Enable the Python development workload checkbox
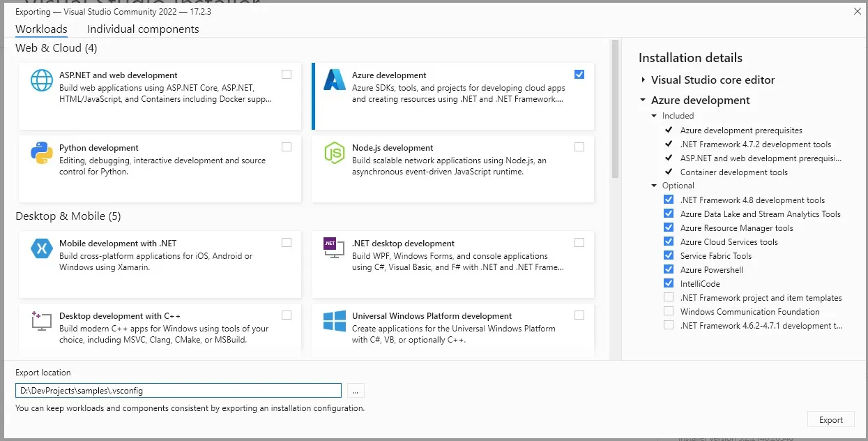Image resolution: width=868 pixels, height=441 pixels. [x=287, y=147]
